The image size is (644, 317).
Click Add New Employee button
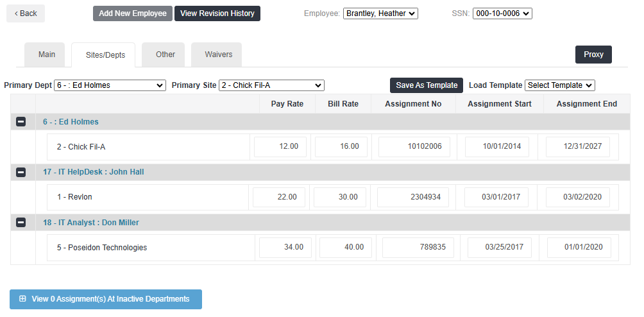tap(132, 13)
